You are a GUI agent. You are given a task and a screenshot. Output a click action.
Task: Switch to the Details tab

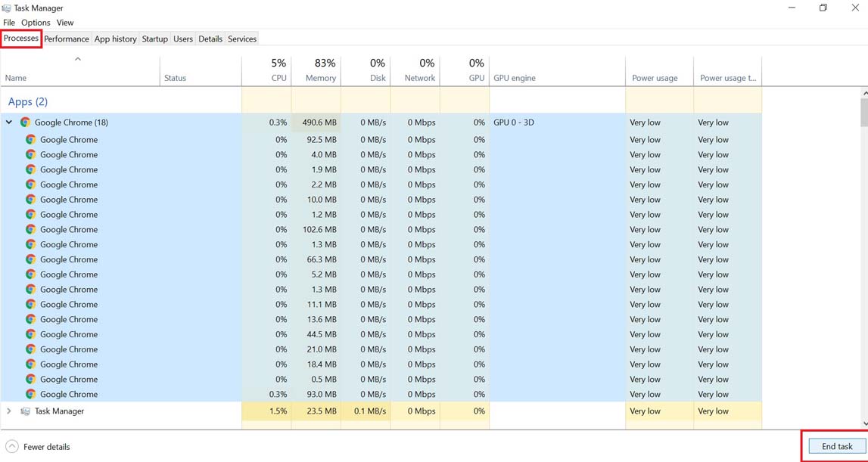[x=210, y=39]
